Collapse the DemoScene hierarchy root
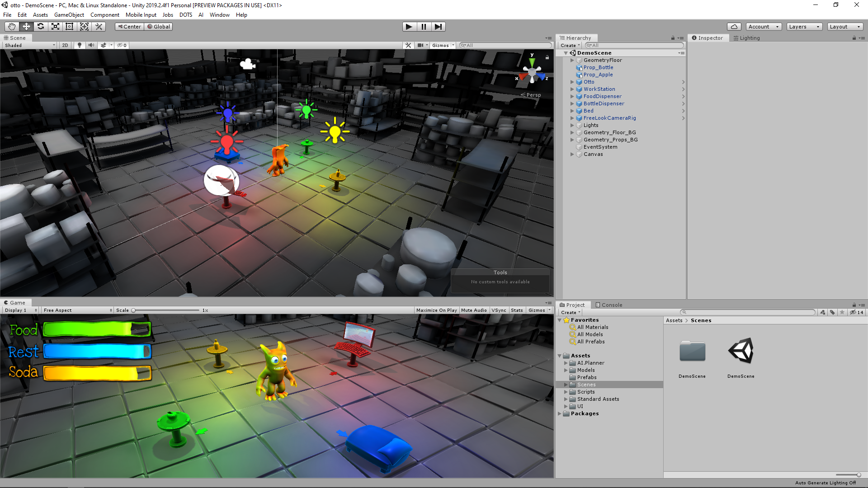Viewport: 868px width, 488px height. [x=566, y=53]
